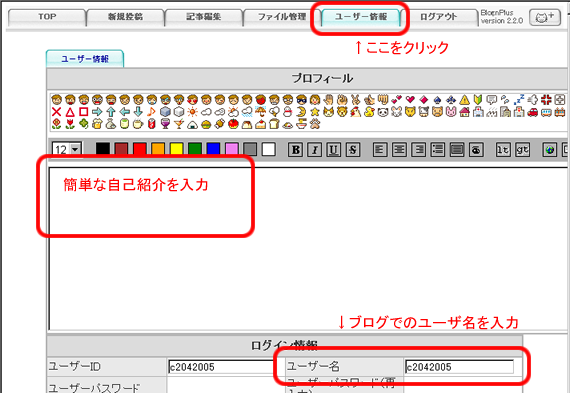
Task: Insert the yellow star emoji
Action: click(315, 112)
